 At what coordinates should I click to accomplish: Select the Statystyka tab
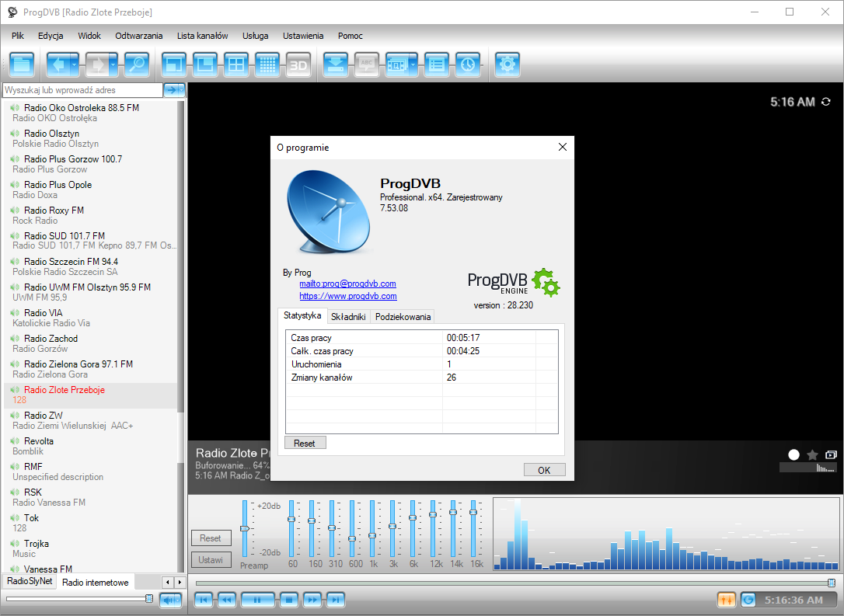point(302,315)
